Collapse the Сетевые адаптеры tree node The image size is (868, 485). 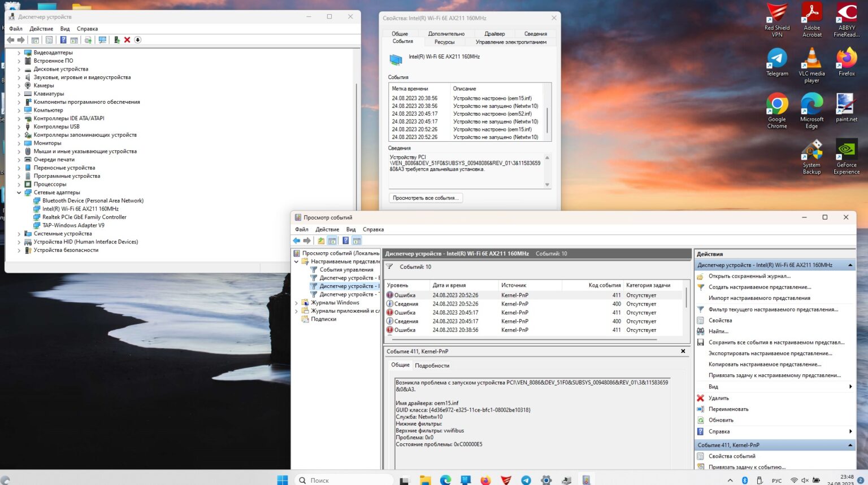[19, 193]
